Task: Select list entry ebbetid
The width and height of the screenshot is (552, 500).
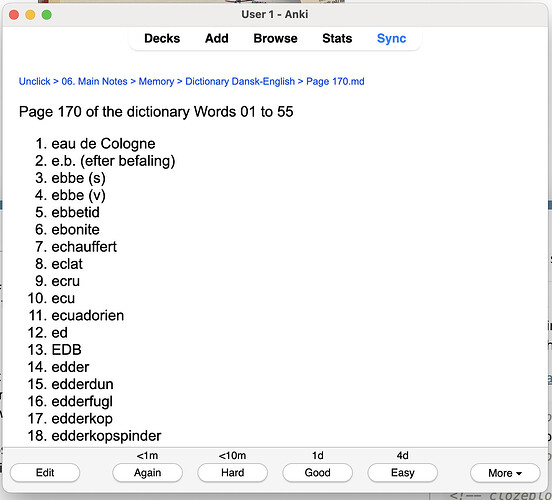Action: pyautogui.click(x=75, y=212)
